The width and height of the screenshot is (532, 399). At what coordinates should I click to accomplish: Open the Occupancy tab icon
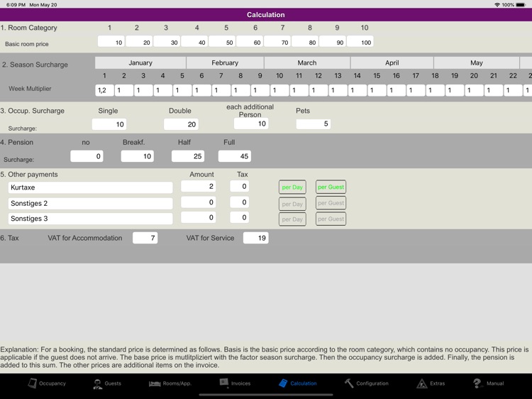click(x=32, y=383)
